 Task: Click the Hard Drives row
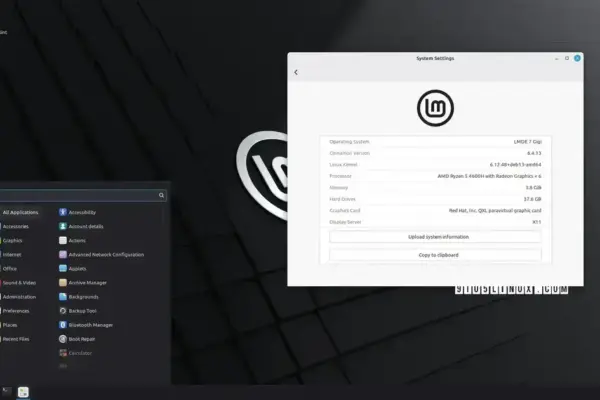[435, 199]
